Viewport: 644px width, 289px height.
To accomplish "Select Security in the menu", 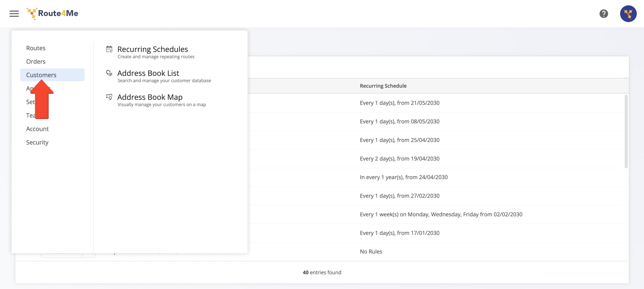I will click(x=37, y=142).
